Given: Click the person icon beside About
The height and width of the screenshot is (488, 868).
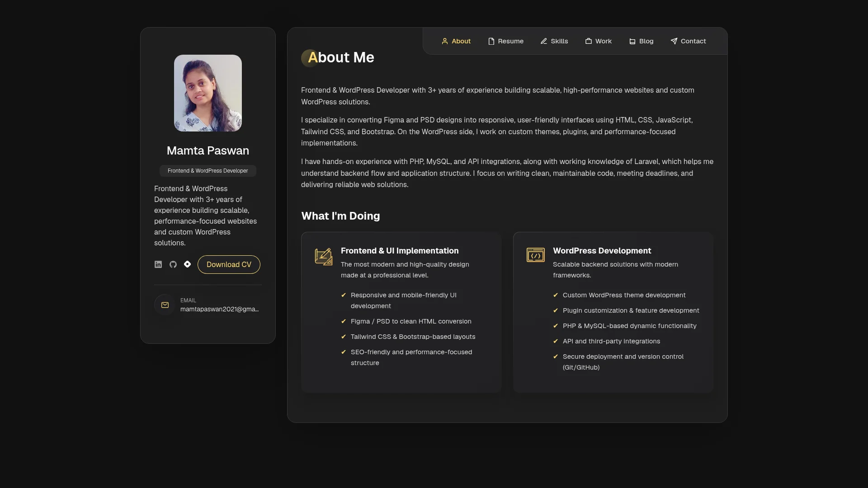Looking at the screenshot, I should [445, 41].
